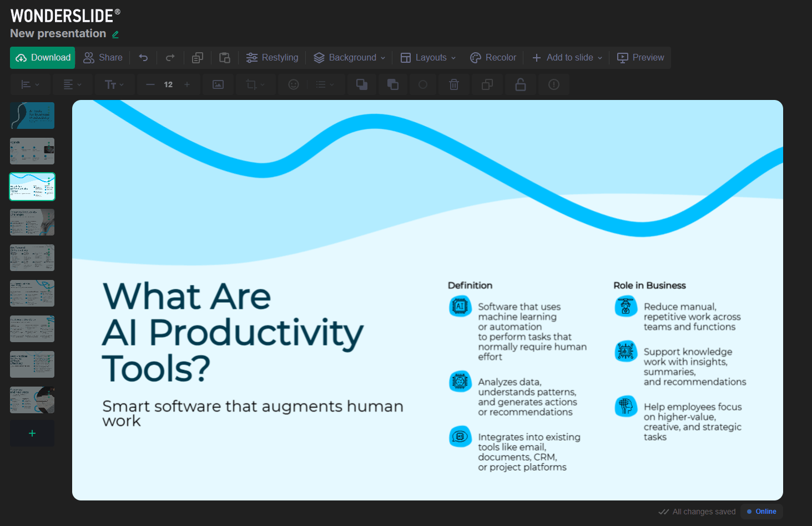
Task: Click the green Download button
Action: 43,58
